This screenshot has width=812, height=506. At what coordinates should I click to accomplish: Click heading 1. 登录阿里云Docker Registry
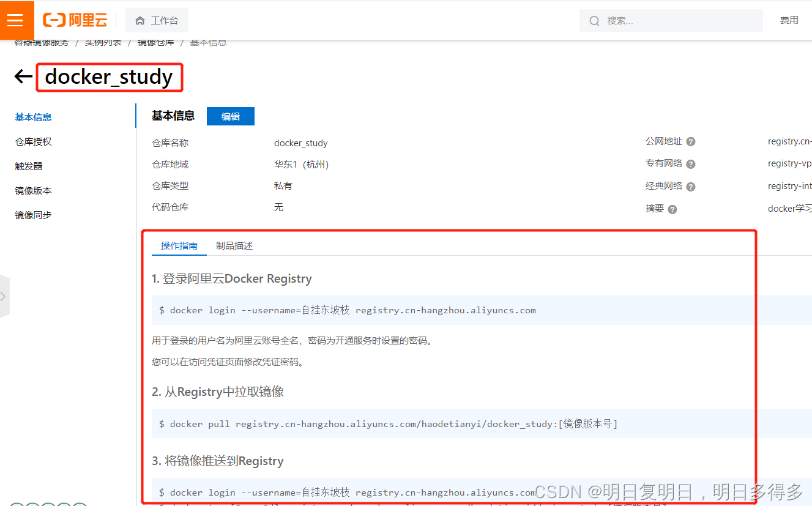point(232,279)
